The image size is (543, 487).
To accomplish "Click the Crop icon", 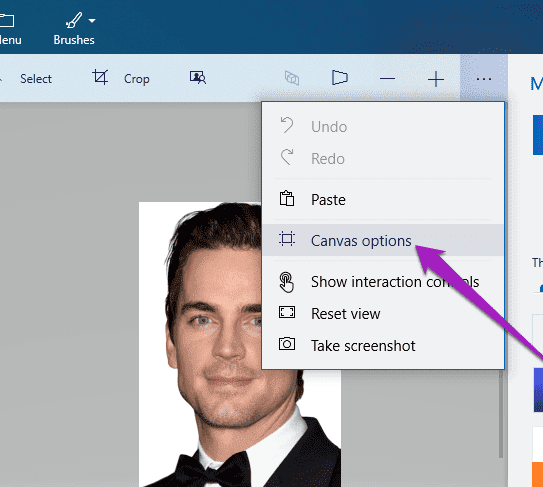I will (100, 77).
